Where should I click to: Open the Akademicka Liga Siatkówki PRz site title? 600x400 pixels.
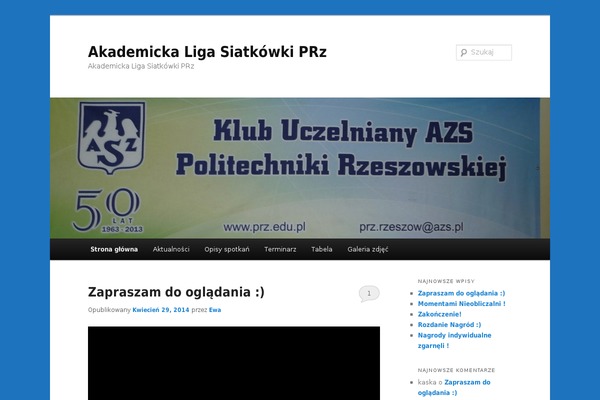click(x=207, y=52)
